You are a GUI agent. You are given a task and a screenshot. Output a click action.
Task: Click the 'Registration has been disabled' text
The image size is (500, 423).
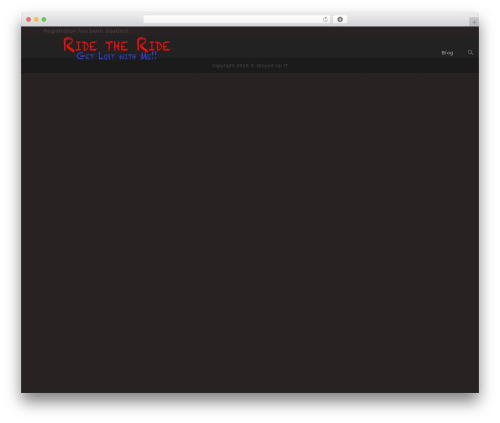click(x=86, y=31)
